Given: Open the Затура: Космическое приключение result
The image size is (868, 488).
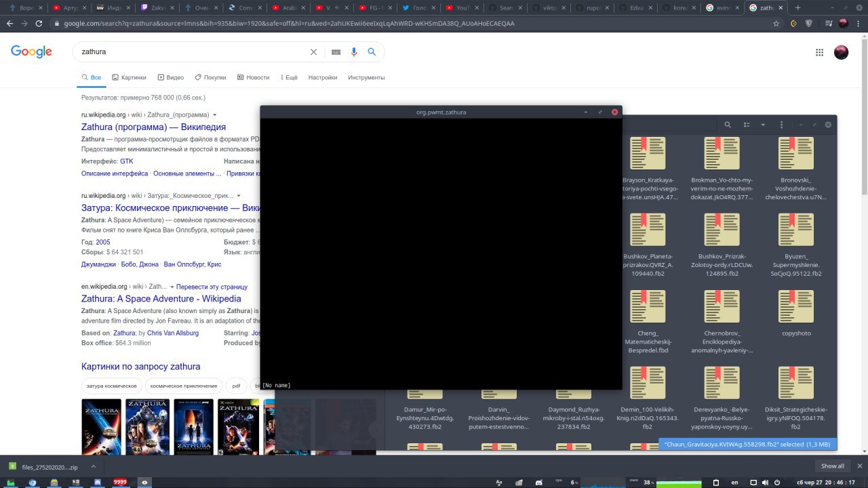Looking at the screenshot, I should [x=171, y=208].
